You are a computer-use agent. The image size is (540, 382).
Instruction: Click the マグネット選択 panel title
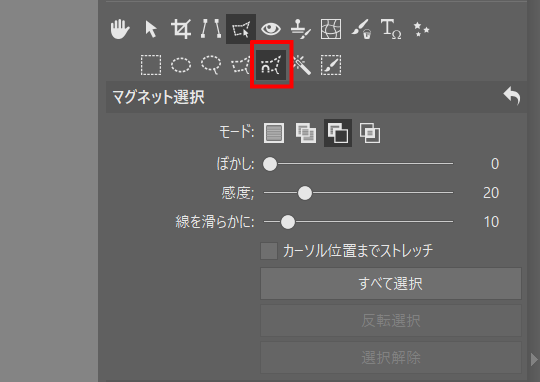pyautogui.click(x=159, y=97)
